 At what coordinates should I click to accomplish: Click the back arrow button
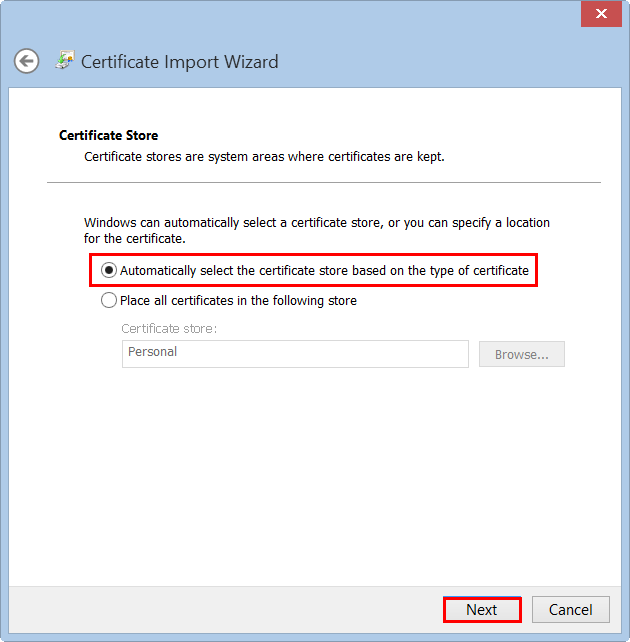point(26,61)
